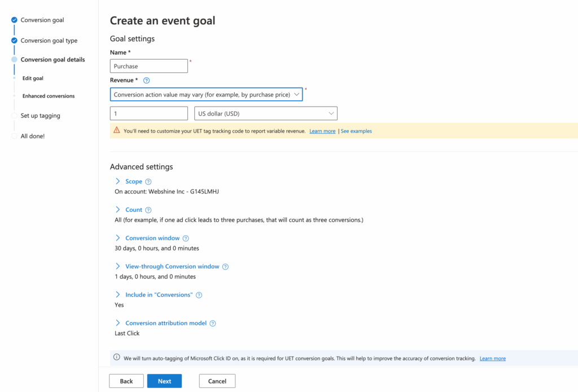Click the Count help question mark icon
The width and height of the screenshot is (578, 392).
point(148,210)
